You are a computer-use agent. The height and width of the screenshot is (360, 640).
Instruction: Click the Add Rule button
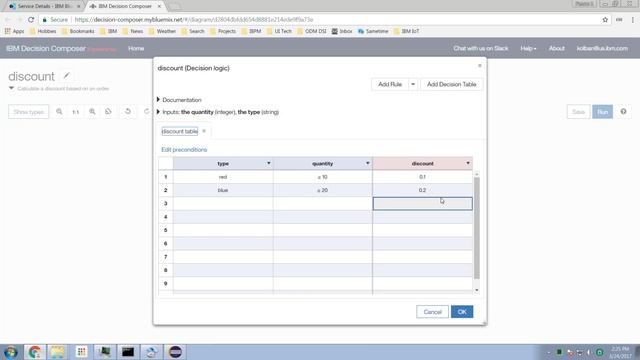[390, 84]
